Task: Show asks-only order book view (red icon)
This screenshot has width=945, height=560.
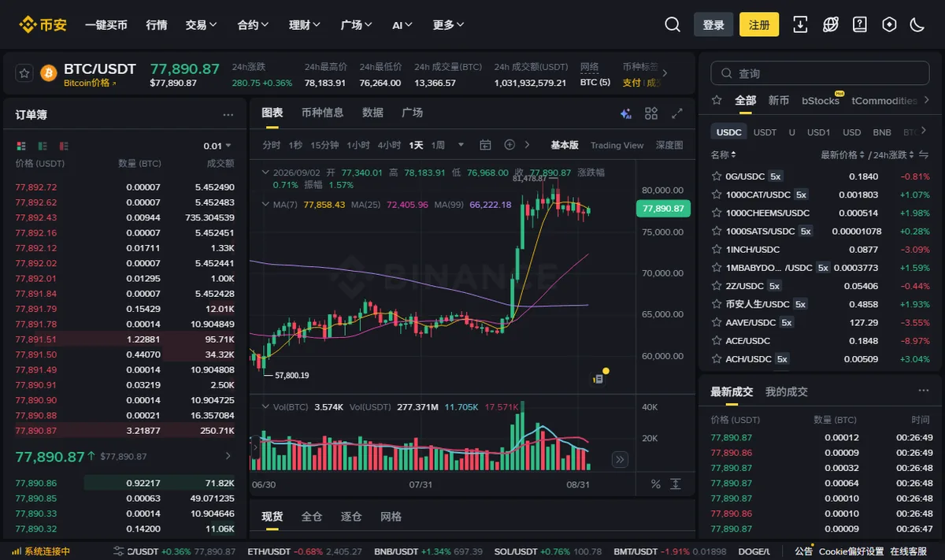Action: (63, 146)
